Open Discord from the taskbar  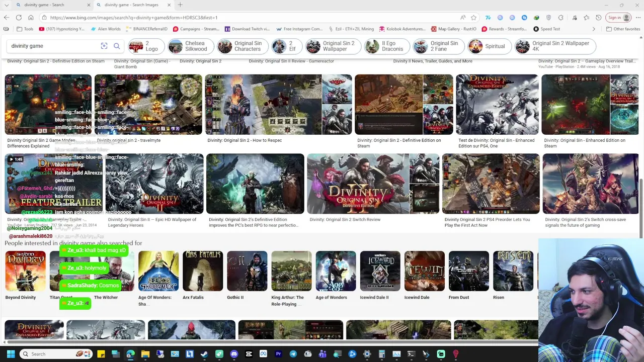[234, 354]
